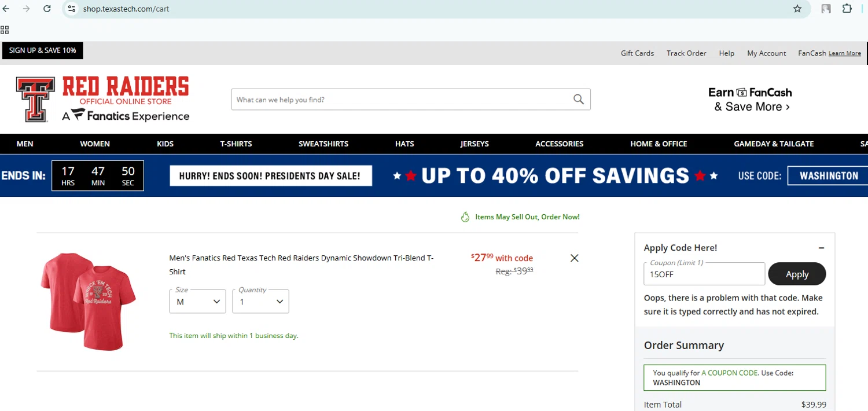Click the Item Total $39.99 amount
Screen dimensions: 868x411
pyautogui.click(x=814, y=405)
